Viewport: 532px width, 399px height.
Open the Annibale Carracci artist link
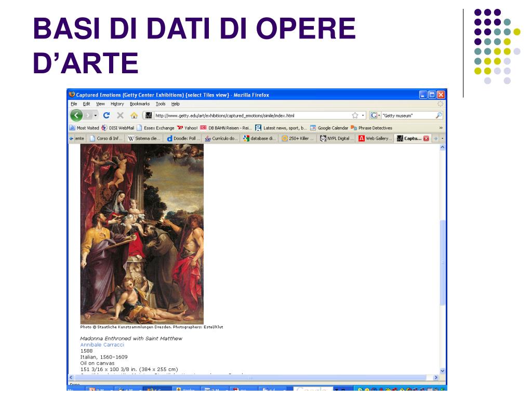102,345
